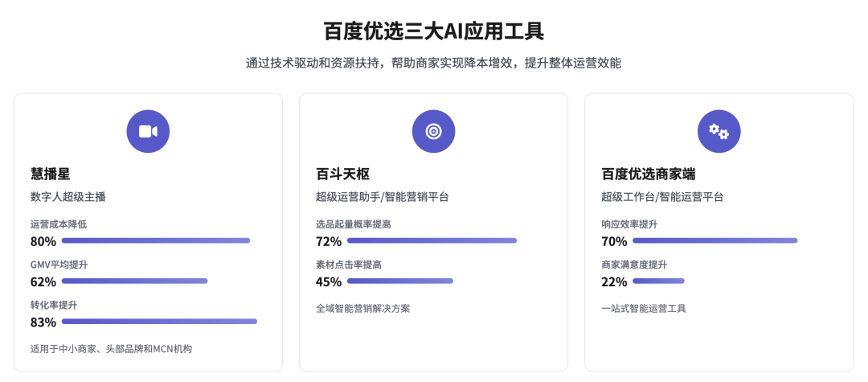Click the 适用于中小商家、头部品牌和MCN机构 note
The height and width of the screenshot is (382, 868).
111,349
